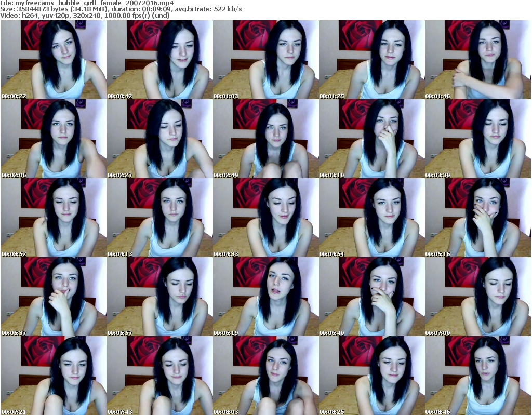Screen dimensions: 532x415
Task: Click the thumbnail timestamped 00:03:10
Action: point(372,139)
